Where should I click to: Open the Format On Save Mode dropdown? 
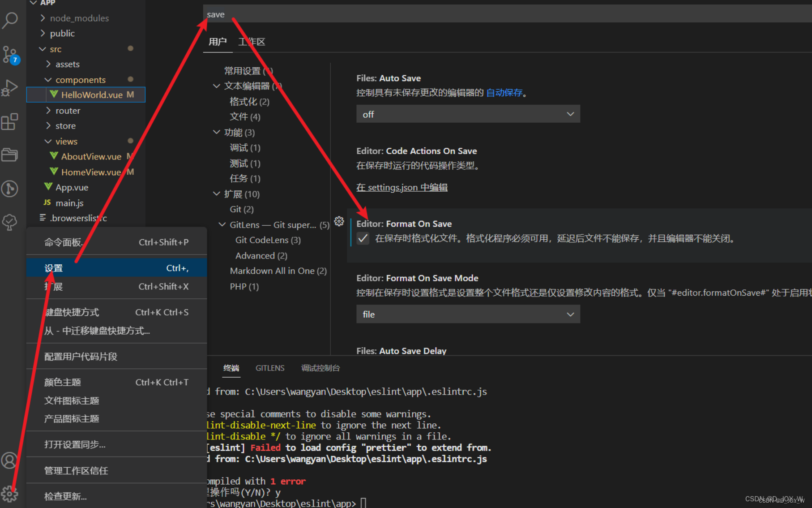pos(468,314)
